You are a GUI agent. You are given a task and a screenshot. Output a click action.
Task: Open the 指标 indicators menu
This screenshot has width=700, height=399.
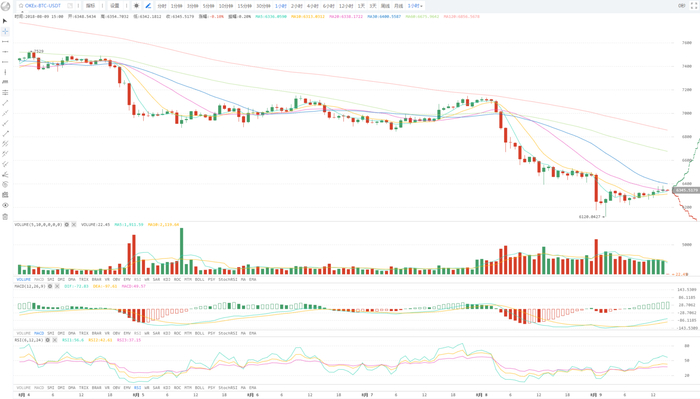coord(91,6)
